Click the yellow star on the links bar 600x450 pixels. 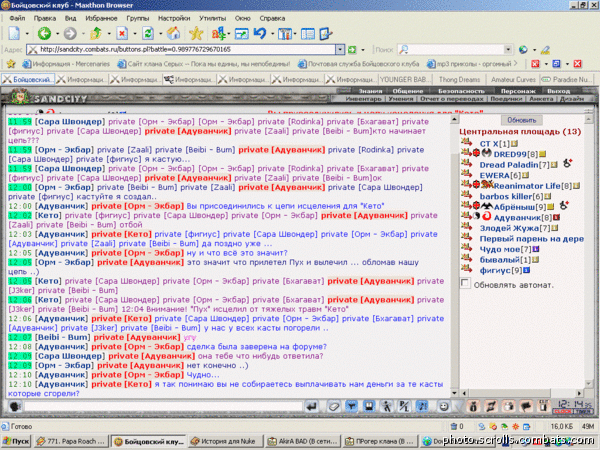[x=11, y=64]
